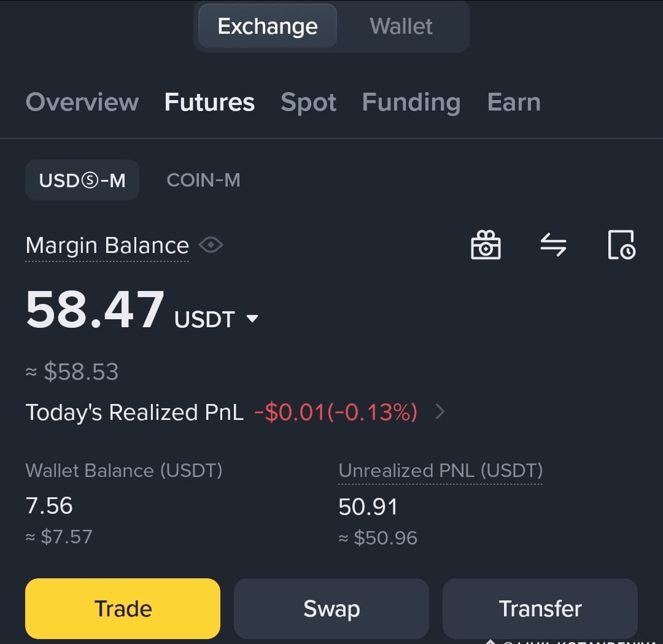The height and width of the screenshot is (644, 663).
Task: Expand the USDT currency dropdown arrow
Action: click(252, 319)
